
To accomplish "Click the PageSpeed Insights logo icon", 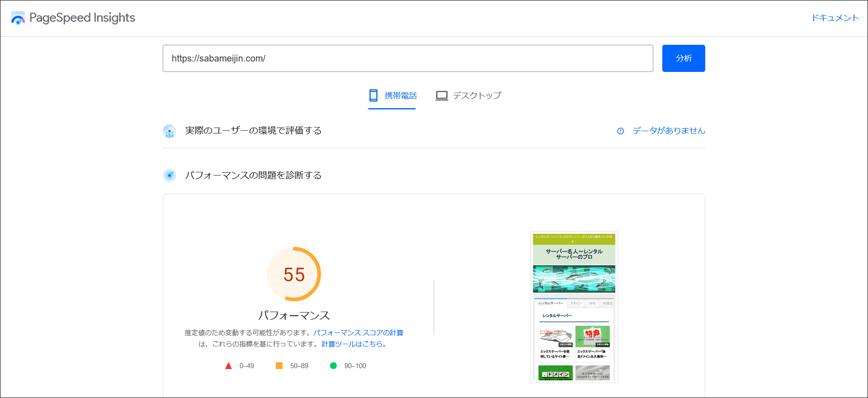I will click(18, 18).
